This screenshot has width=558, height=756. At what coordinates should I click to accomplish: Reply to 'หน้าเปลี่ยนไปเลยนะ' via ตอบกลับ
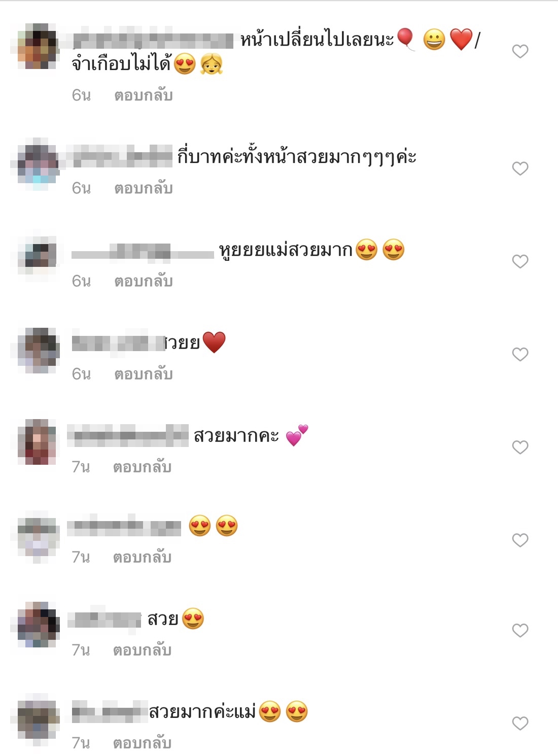click(x=144, y=95)
